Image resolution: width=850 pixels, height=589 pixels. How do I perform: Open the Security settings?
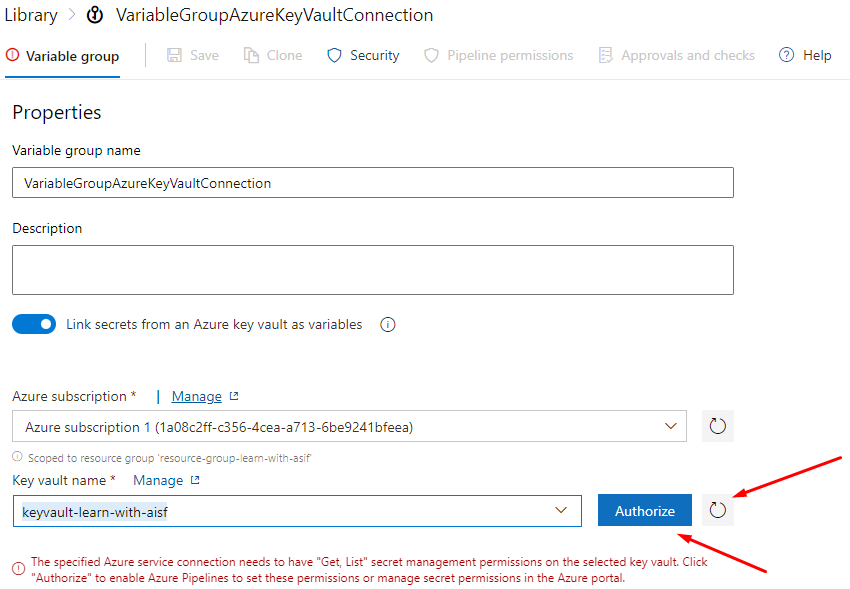tap(363, 56)
